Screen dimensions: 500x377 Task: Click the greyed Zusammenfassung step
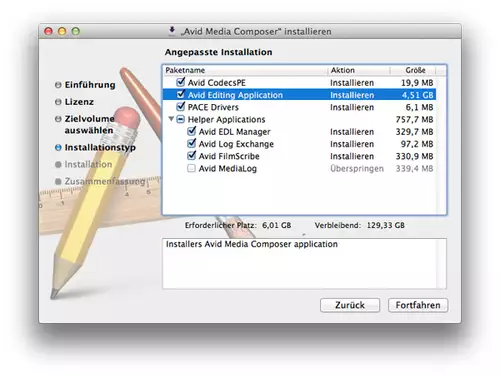(x=105, y=181)
